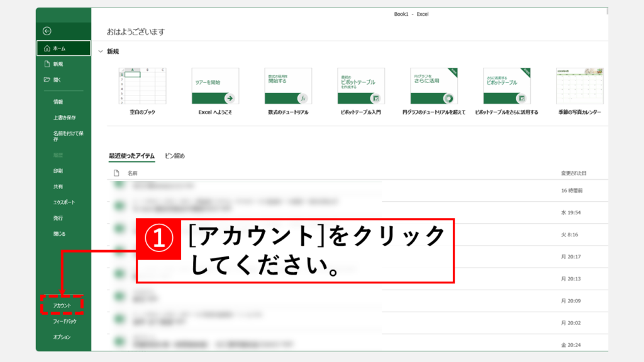Open フィードバック in the sidebar
Viewport: 644px width, 362px height.
[x=65, y=321]
